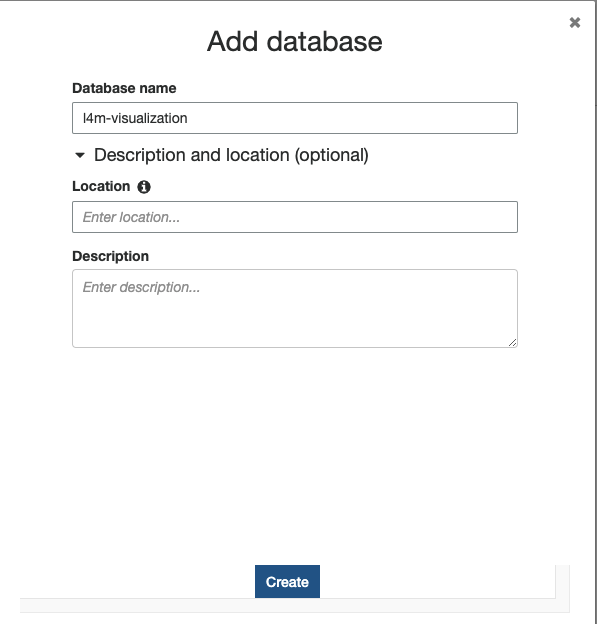Click the 'Description' field label
The width and height of the screenshot is (597, 624).
coord(111,256)
